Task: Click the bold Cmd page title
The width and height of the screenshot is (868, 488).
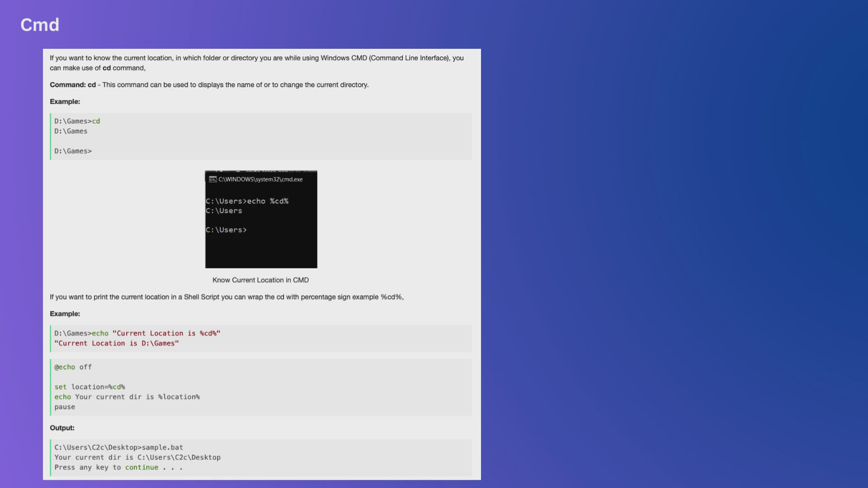Action: pyautogui.click(x=39, y=25)
